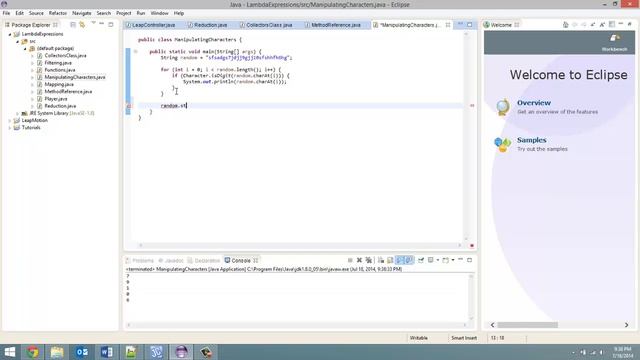
Task: Toggle Show Console on standard output change
Action: pos(400,260)
